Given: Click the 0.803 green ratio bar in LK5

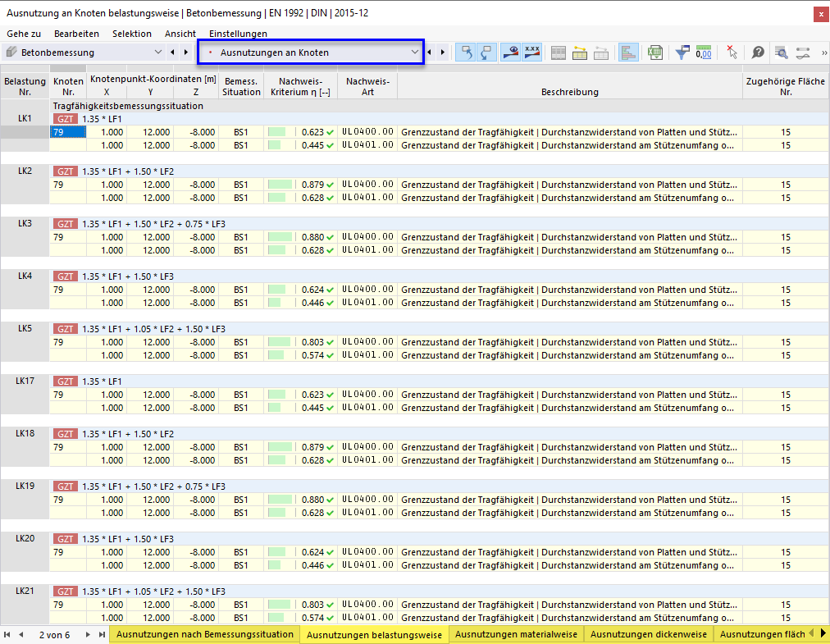Looking at the screenshot, I should pyautogui.click(x=279, y=342).
